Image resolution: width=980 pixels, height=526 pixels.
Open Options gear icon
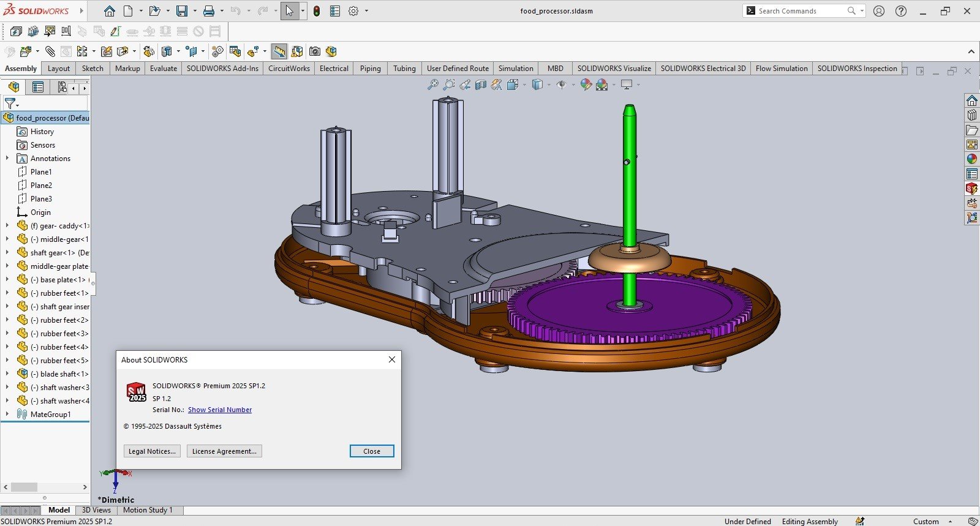(x=353, y=11)
